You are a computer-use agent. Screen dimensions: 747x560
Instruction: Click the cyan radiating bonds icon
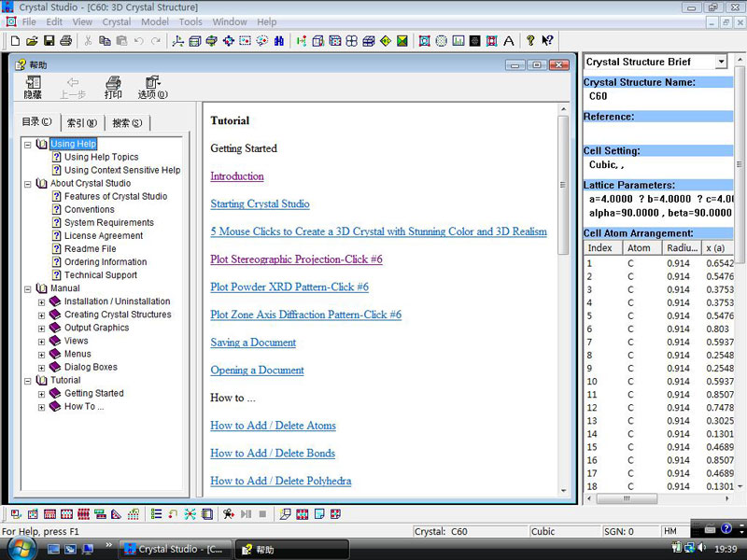(190, 514)
